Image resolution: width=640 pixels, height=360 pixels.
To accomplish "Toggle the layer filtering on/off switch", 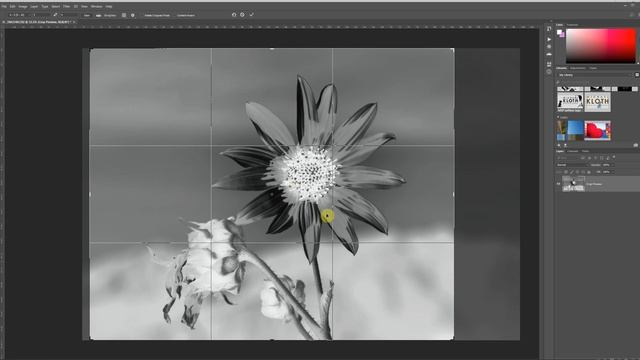I will tap(613, 157).
